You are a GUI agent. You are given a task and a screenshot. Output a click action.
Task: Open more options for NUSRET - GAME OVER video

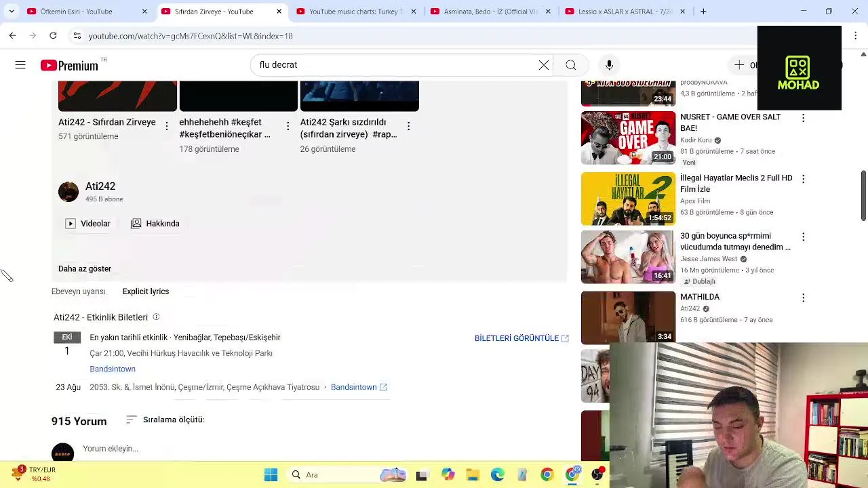pyautogui.click(x=803, y=118)
